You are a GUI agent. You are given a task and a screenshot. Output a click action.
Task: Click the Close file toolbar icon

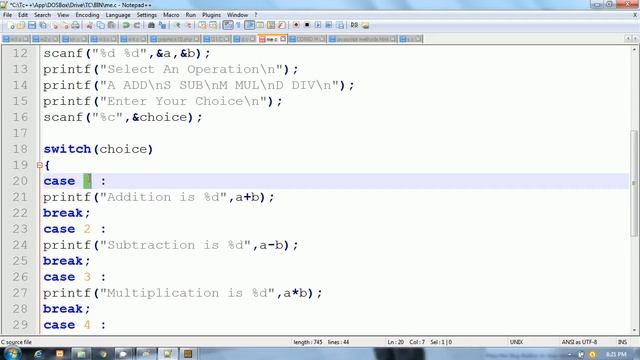pyautogui.click(x=54, y=25)
